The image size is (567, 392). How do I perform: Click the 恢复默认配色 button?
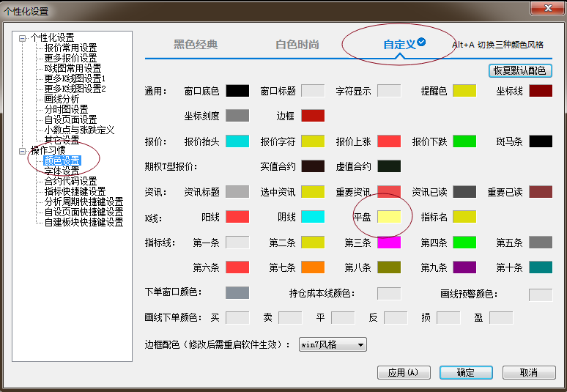520,72
